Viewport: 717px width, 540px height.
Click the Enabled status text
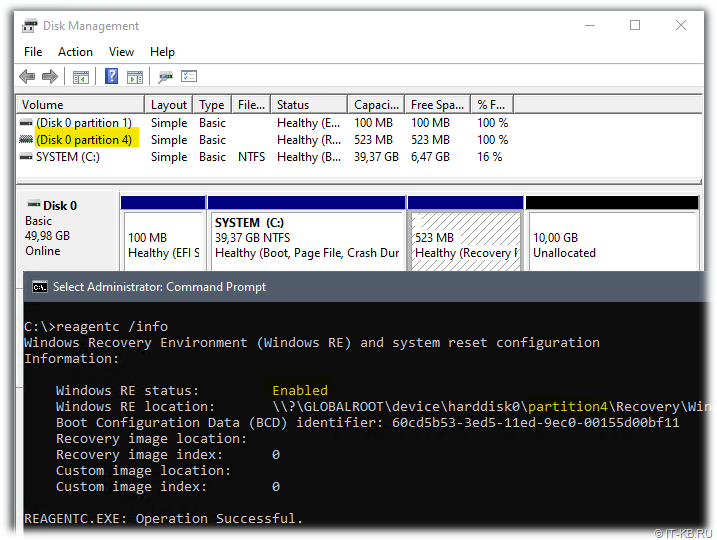click(x=300, y=390)
